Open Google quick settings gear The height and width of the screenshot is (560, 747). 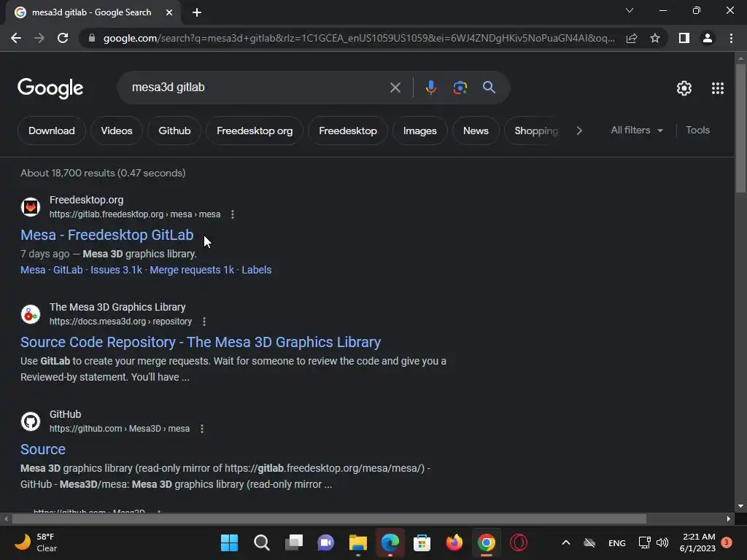pyautogui.click(x=684, y=88)
